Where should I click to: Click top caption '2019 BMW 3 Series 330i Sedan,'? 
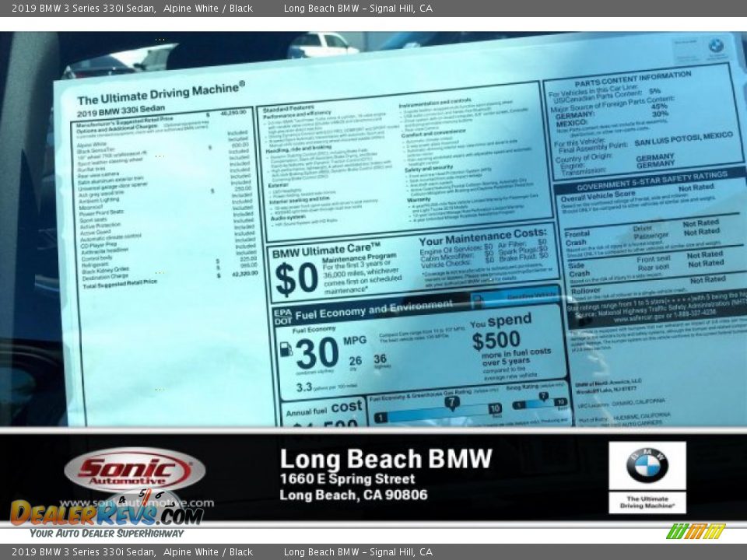(x=84, y=9)
